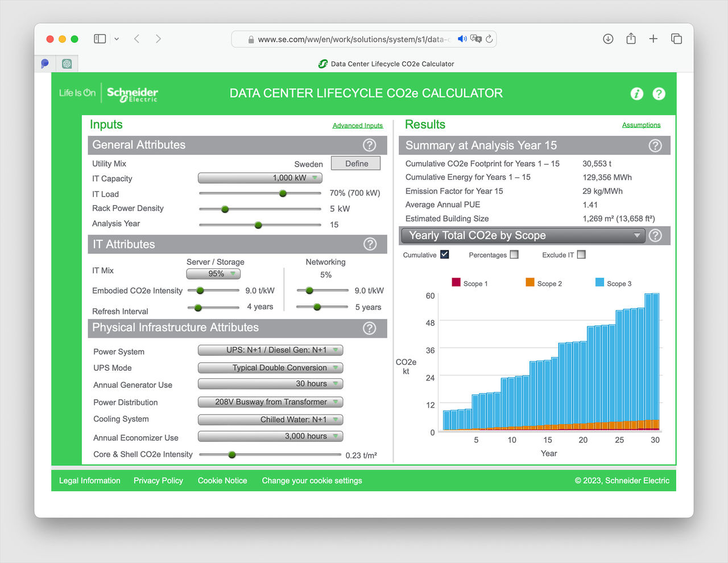
Task: Select the Data Center Lifecycle CO2e Calculator tab
Action: [x=386, y=64]
